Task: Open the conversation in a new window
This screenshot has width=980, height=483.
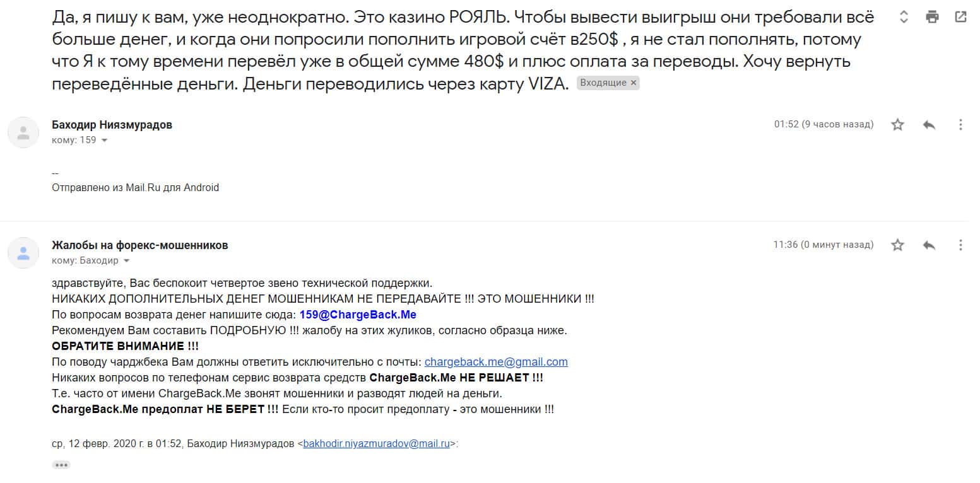Action: pyautogui.click(x=960, y=17)
